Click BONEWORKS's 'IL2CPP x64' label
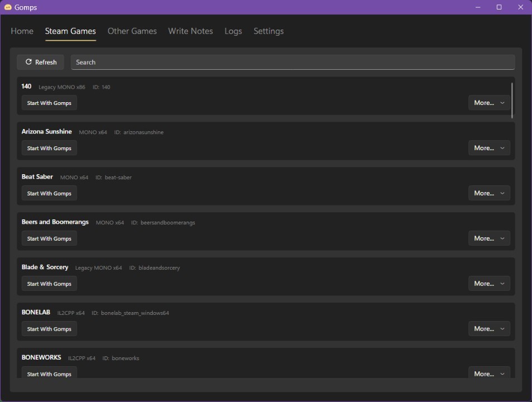This screenshot has width=532, height=402. click(82, 358)
